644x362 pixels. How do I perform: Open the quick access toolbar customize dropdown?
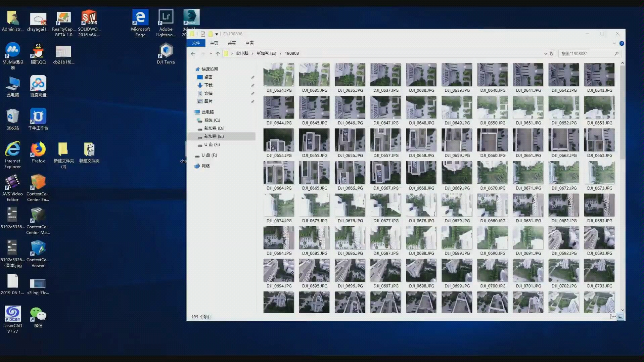coord(217,34)
